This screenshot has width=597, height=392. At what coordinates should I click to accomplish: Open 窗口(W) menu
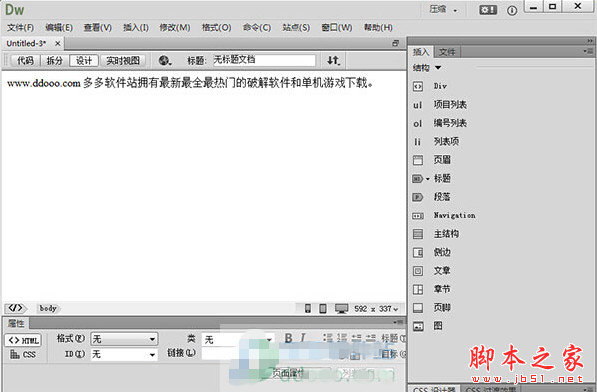tap(337, 28)
